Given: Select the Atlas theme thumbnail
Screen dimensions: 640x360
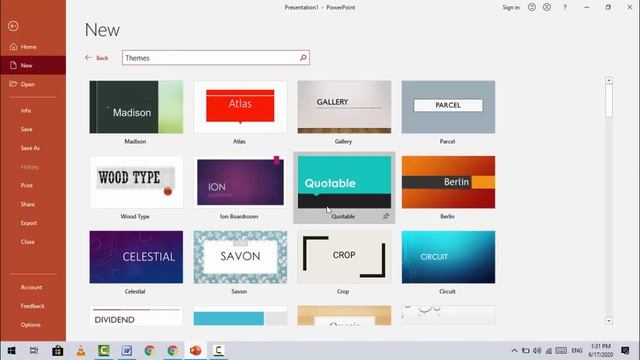Looking at the screenshot, I should click(x=240, y=107).
